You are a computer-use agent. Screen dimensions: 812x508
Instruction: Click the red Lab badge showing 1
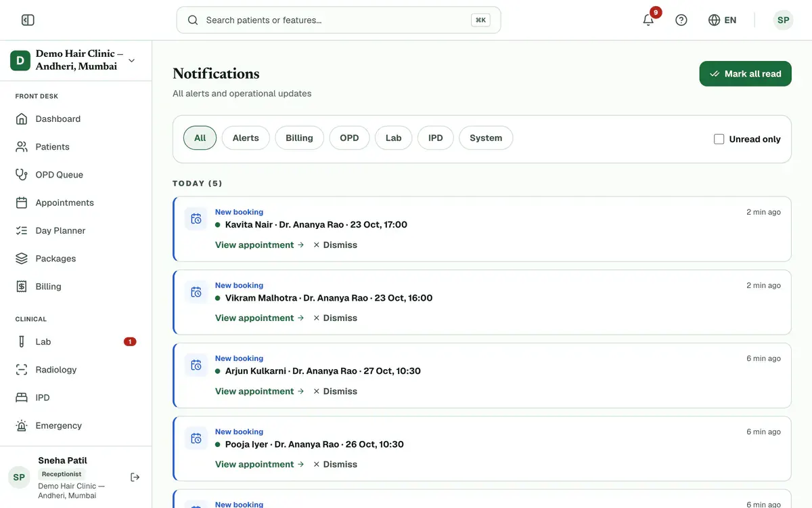[x=130, y=341]
